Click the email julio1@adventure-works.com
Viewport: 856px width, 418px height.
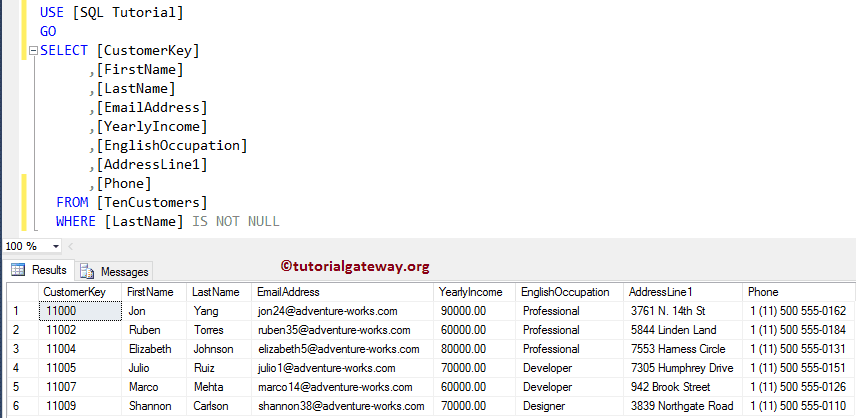(342, 368)
